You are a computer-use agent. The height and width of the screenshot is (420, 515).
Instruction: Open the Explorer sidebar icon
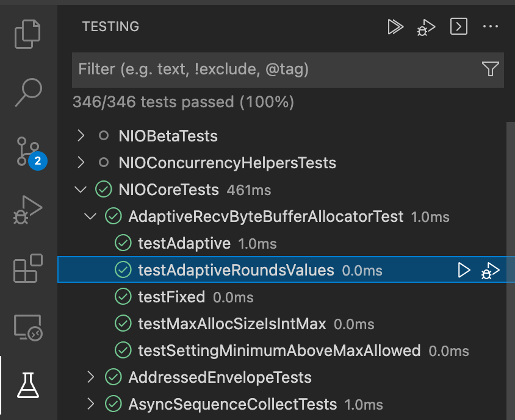click(x=27, y=34)
